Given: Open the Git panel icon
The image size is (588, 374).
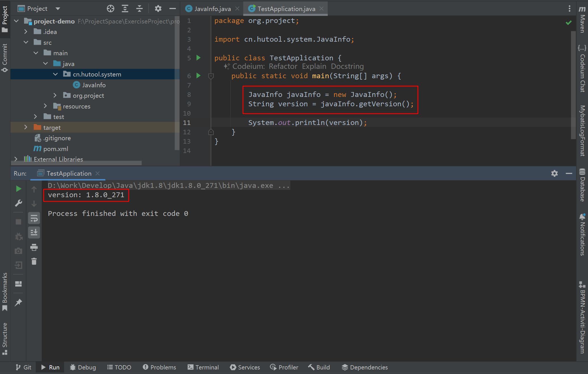Looking at the screenshot, I should point(24,367).
